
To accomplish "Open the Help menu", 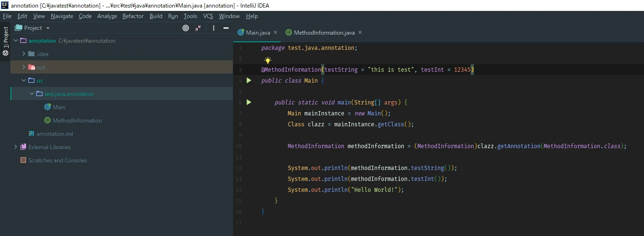I will pos(252,16).
